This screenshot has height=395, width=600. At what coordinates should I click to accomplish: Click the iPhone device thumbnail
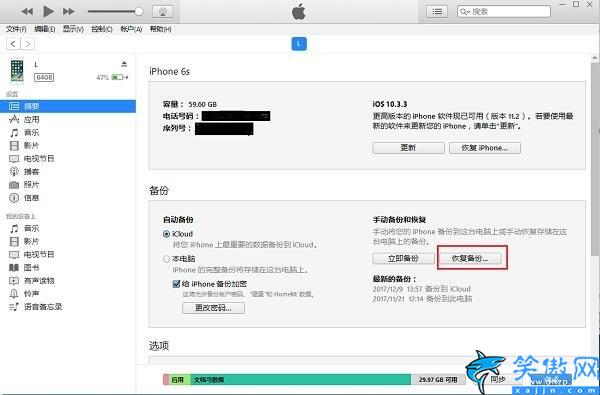coord(16,70)
